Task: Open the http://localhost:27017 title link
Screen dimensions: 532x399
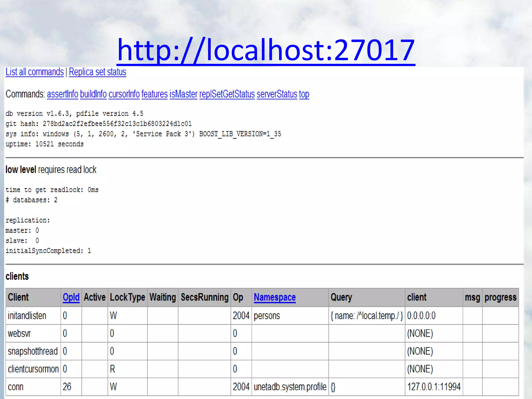Action: click(x=266, y=50)
